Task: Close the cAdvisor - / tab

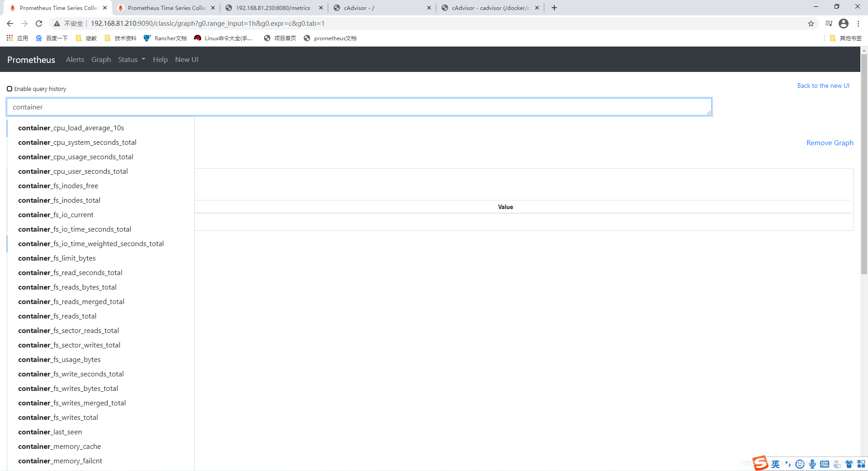Action: pyautogui.click(x=429, y=8)
